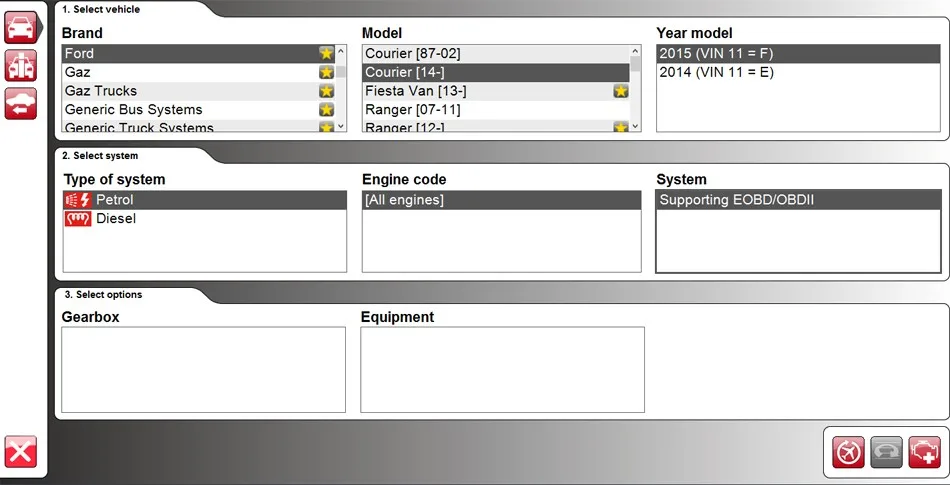Choose year model 2014 (VIN 11 = E)

(798, 72)
